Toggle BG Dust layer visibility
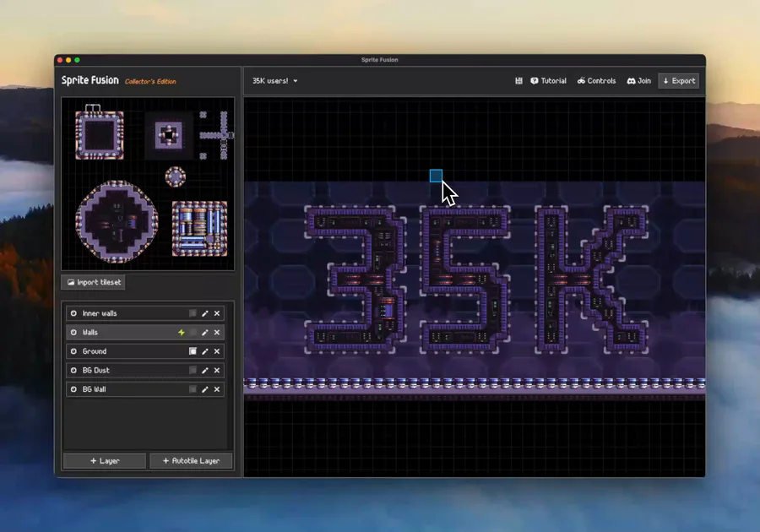 tap(73, 370)
